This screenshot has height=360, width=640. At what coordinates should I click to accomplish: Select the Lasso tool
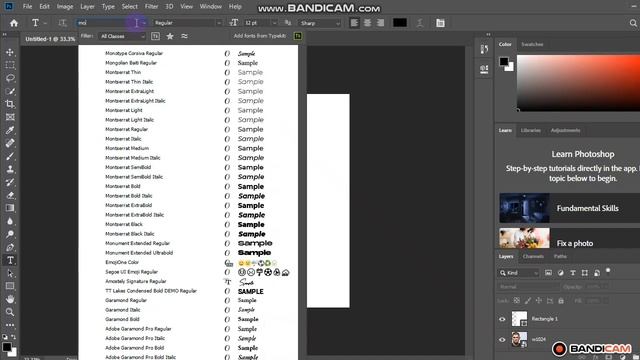10,78
